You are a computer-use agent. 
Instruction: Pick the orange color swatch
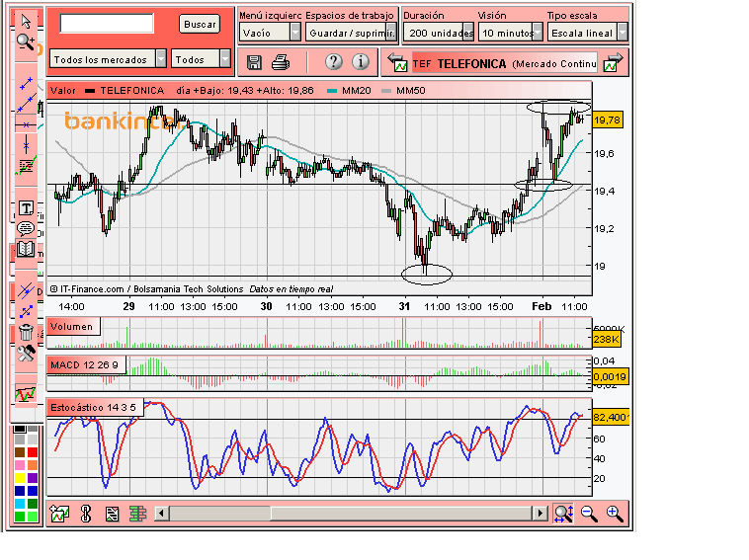click(33, 465)
